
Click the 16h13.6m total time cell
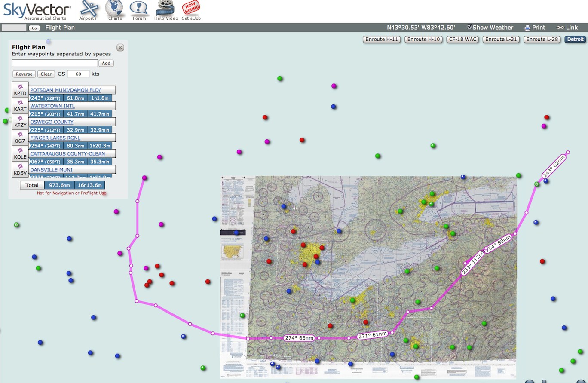[90, 185]
